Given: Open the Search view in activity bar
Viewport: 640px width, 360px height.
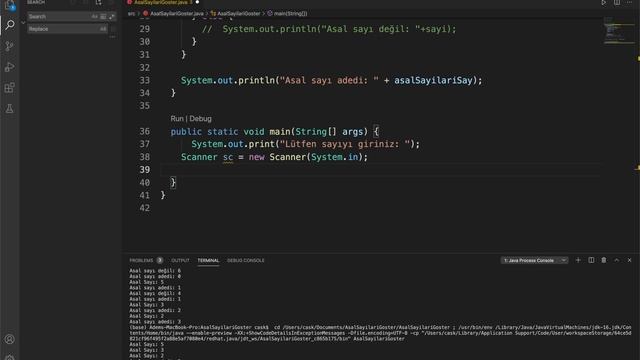Looking at the screenshot, I should (x=10, y=25).
